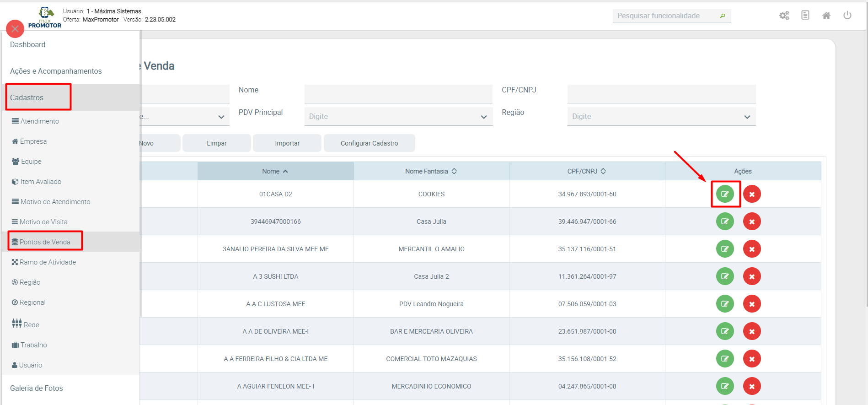Edit the MERCANTIL O AMALIO row
Image resolution: width=868 pixels, height=405 pixels.
coord(725,249)
